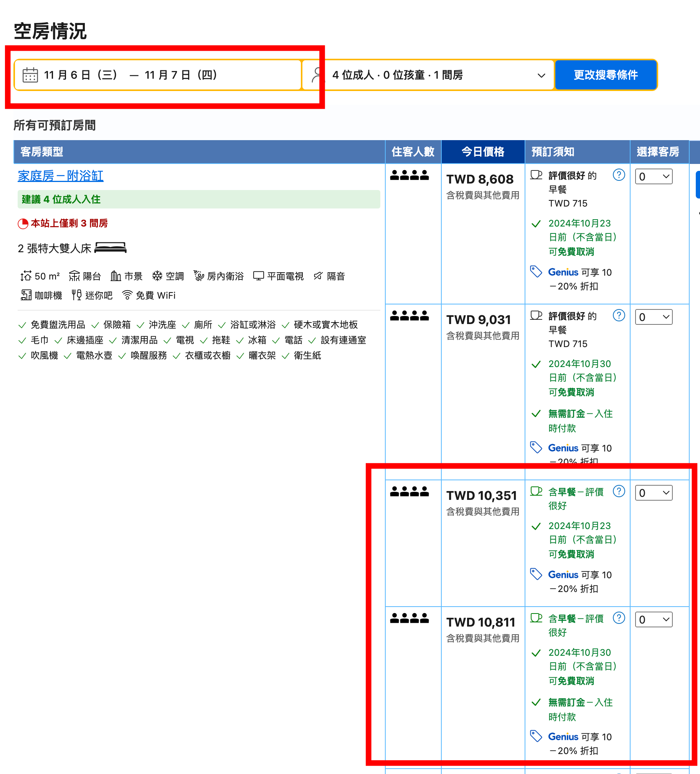Image resolution: width=700 pixels, height=774 pixels.
Task: Click the calendar icon in date field
Action: click(x=30, y=75)
